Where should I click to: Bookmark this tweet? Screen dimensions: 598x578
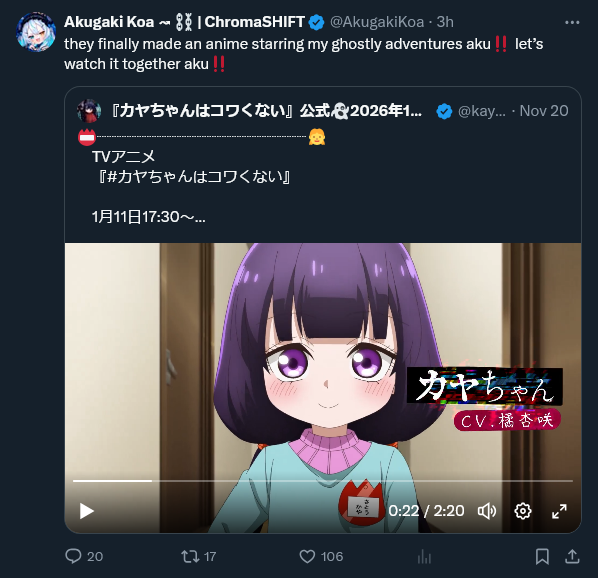coord(542,557)
